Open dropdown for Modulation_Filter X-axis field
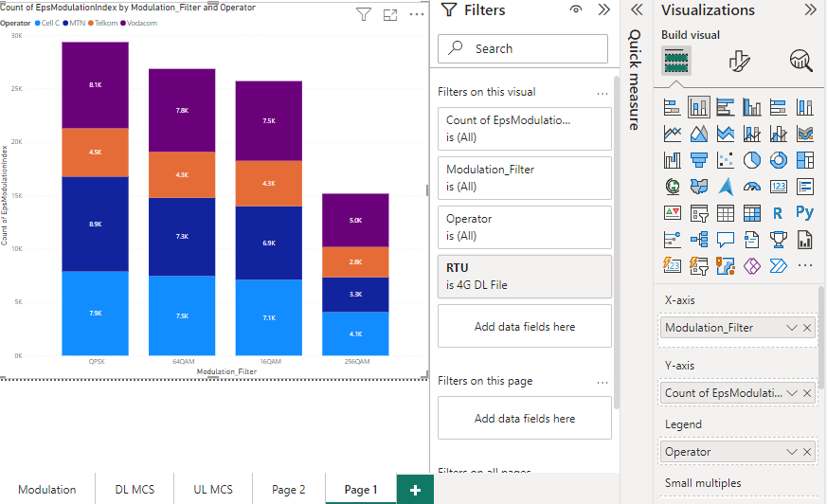 click(x=791, y=328)
